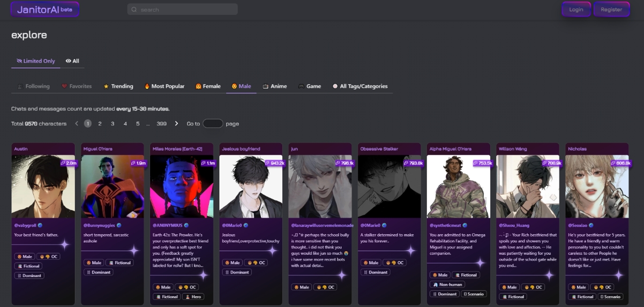Click the 943.2k chat count on Jealous boyfriend
The height and width of the screenshot is (307, 644).
coord(275,163)
